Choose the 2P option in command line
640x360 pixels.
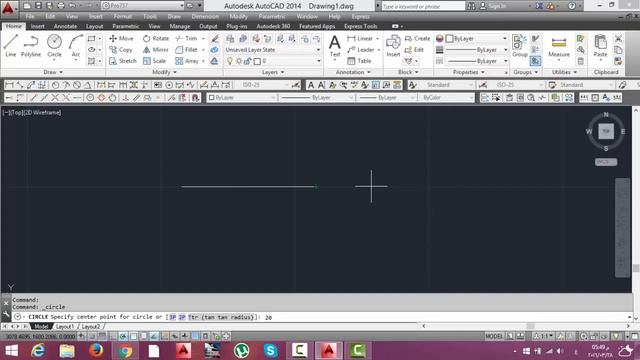click(182, 317)
